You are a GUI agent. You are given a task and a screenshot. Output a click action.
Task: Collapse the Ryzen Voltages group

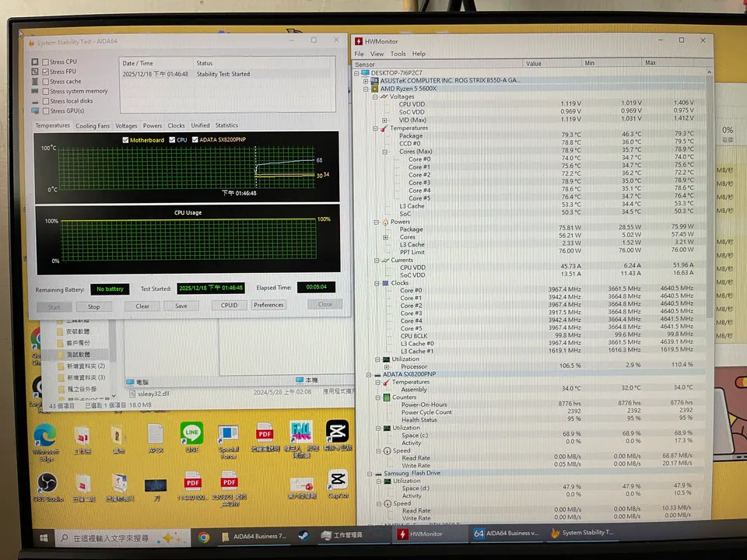(x=375, y=96)
